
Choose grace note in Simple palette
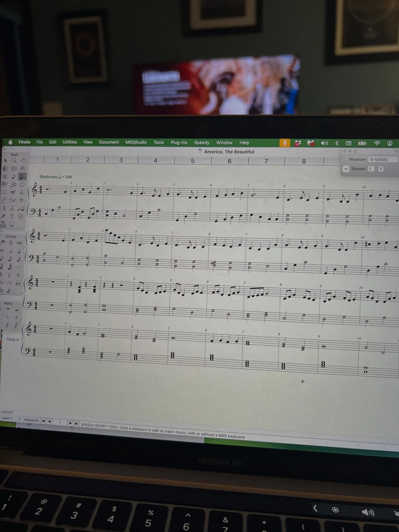coord(9,290)
